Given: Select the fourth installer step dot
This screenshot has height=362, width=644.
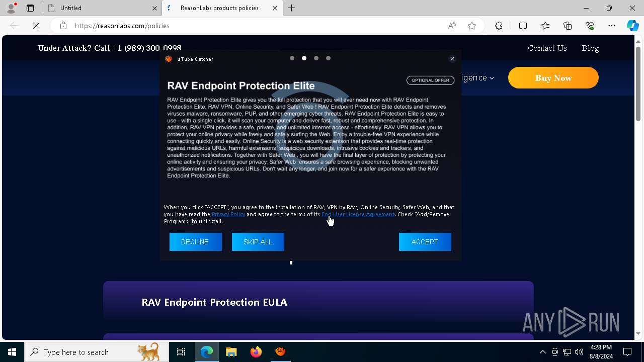Looking at the screenshot, I should [x=328, y=58].
